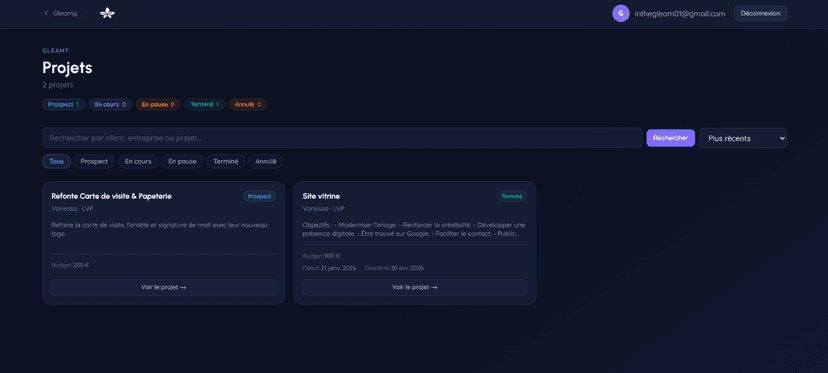Click the Début 21 janv. 2026 text
828x373 pixels.
[330, 268]
